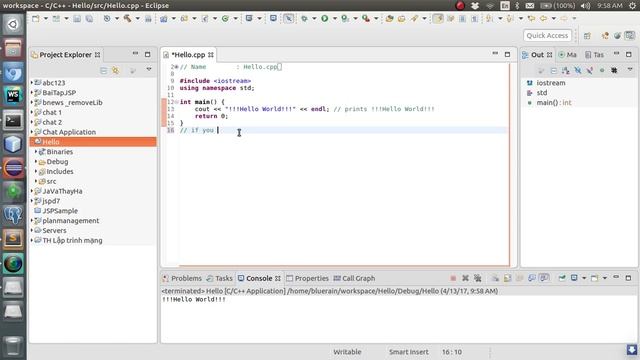The height and width of the screenshot is (360, 640).
Task: Select the Hello project in Project Explorer
Action: pos(51,142)
